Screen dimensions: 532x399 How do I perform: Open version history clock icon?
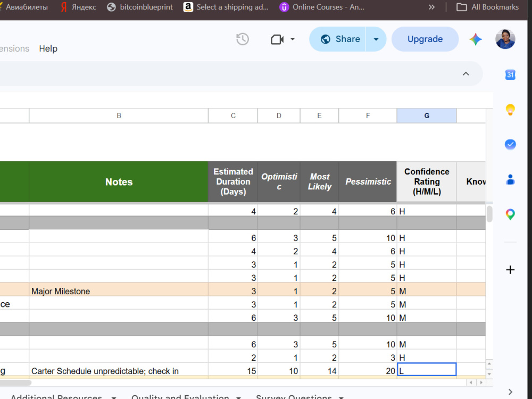coord(242,39)
